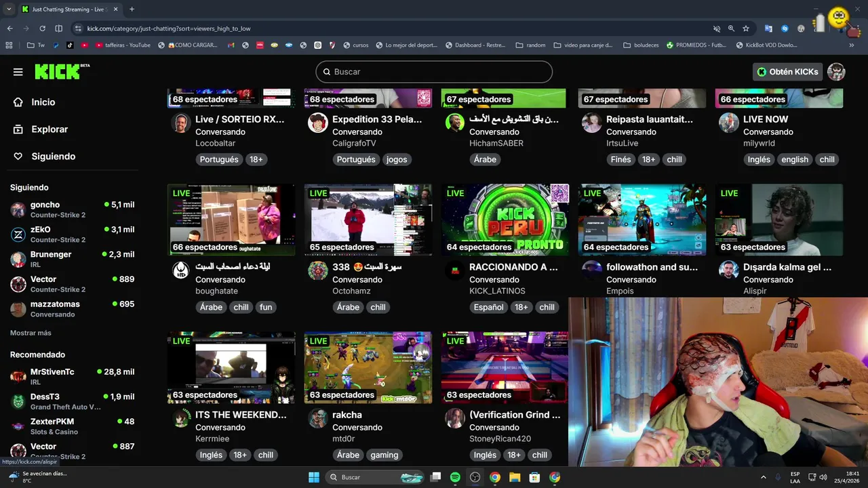Select the fun tag under boughatate
The image size is (868, 488).
[x=266, y=307]
